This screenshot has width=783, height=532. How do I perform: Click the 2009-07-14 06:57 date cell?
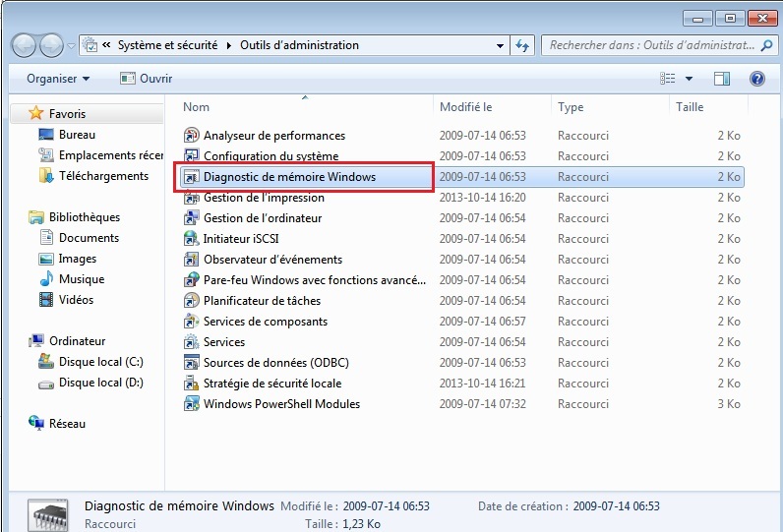482,322
